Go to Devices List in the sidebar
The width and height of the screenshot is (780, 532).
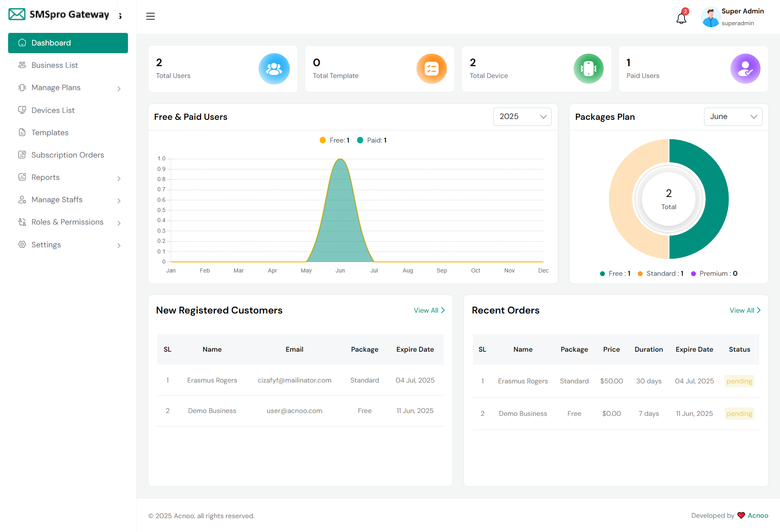tap(53, 110)
